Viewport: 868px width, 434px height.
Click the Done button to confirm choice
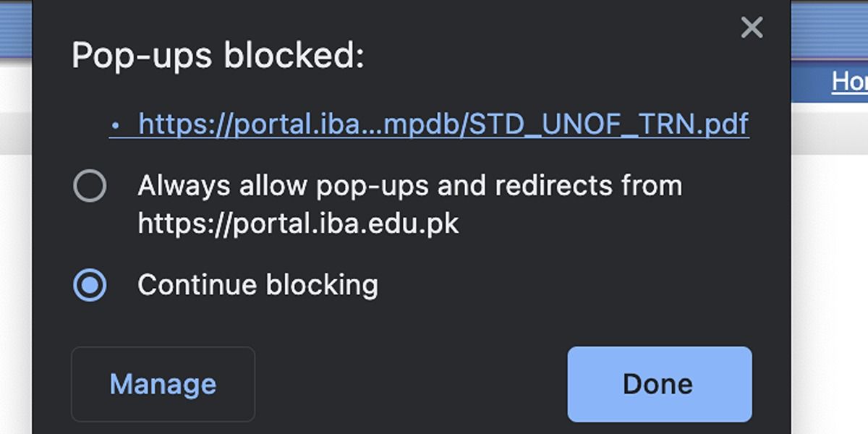659,383
